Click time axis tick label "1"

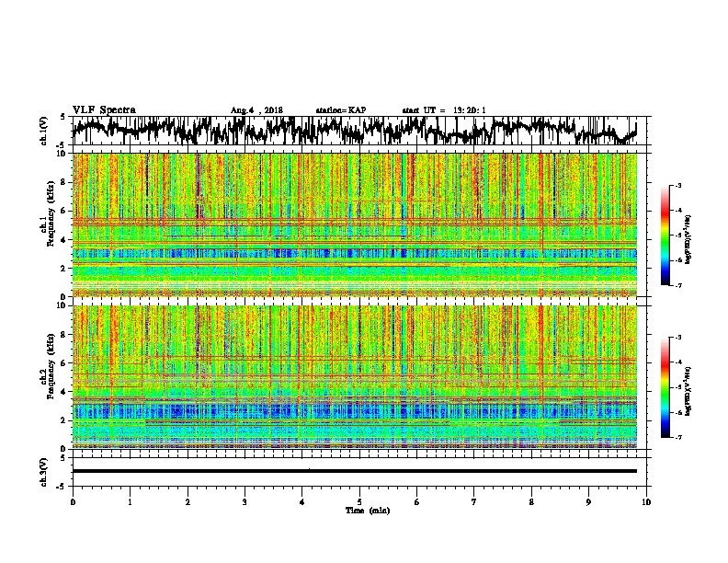pos(130,502)
